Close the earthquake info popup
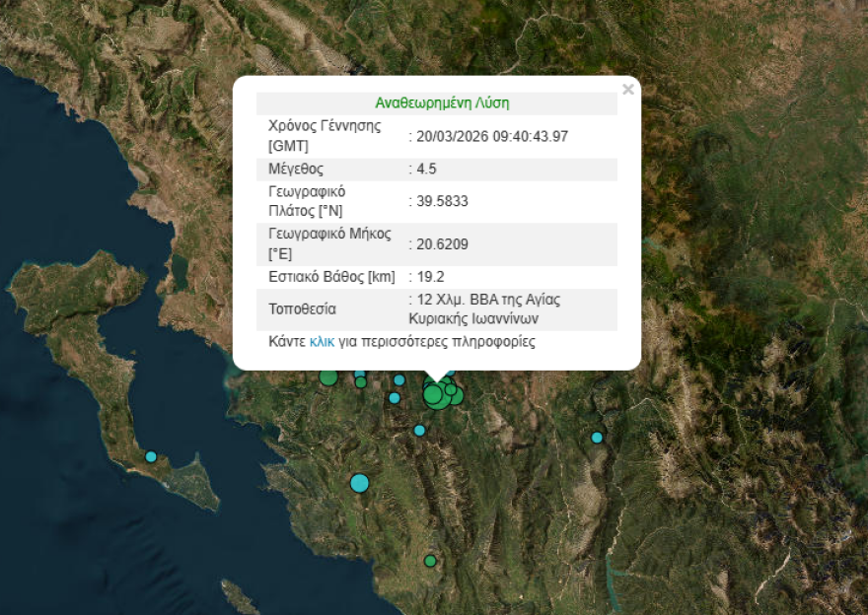 pyautogui.click(x=627, y=90)
